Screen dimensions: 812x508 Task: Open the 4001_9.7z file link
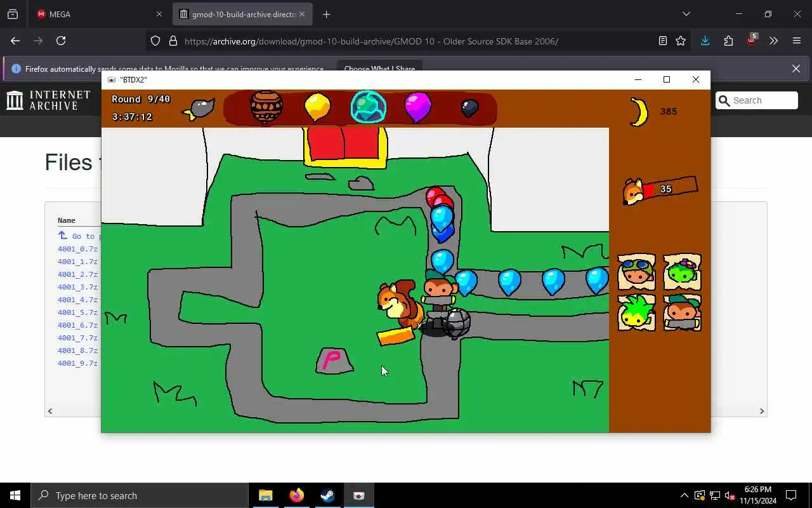click(77, 363)
